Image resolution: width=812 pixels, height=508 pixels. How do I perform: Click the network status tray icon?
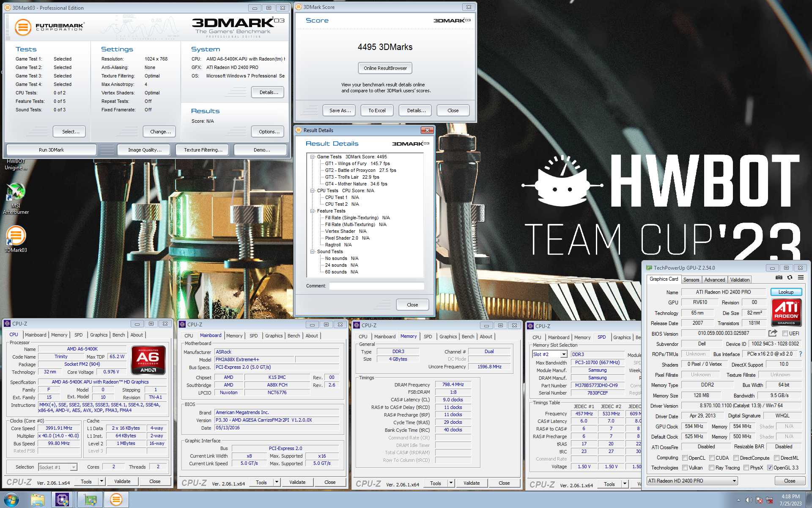pos(769,500)
